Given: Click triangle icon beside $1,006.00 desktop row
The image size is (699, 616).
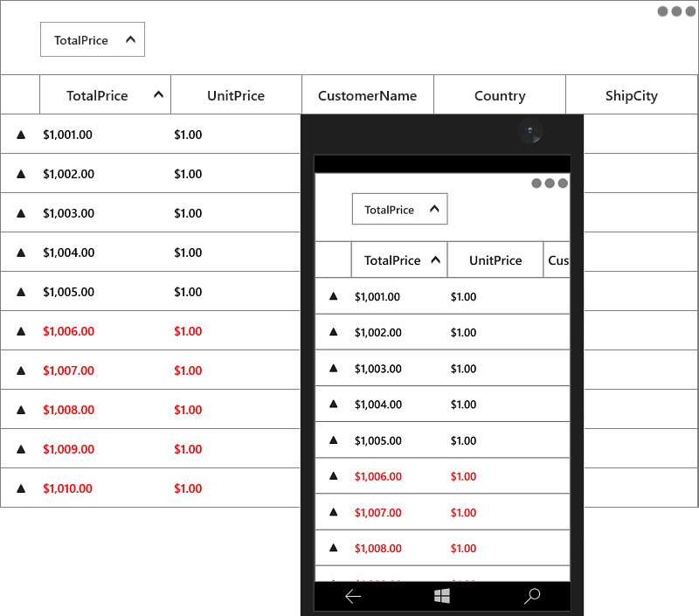Looking at the screenshot, I should (x=21, y=331).
